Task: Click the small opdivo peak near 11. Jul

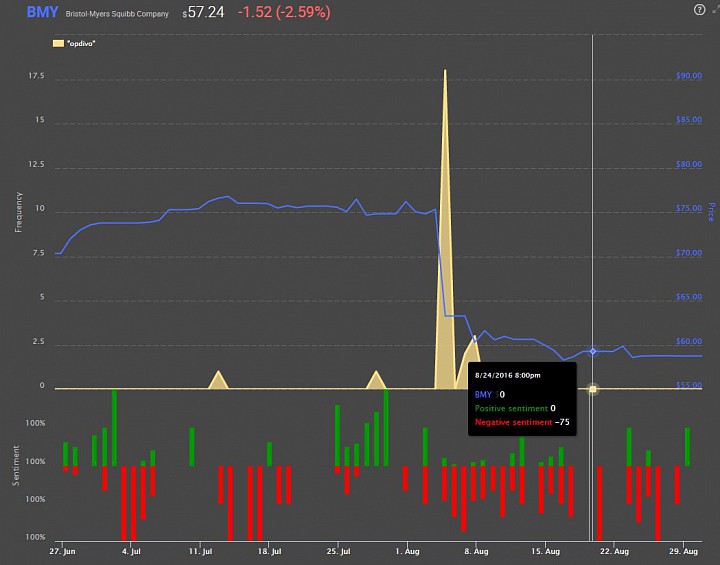Action: [x=218, y=381]
